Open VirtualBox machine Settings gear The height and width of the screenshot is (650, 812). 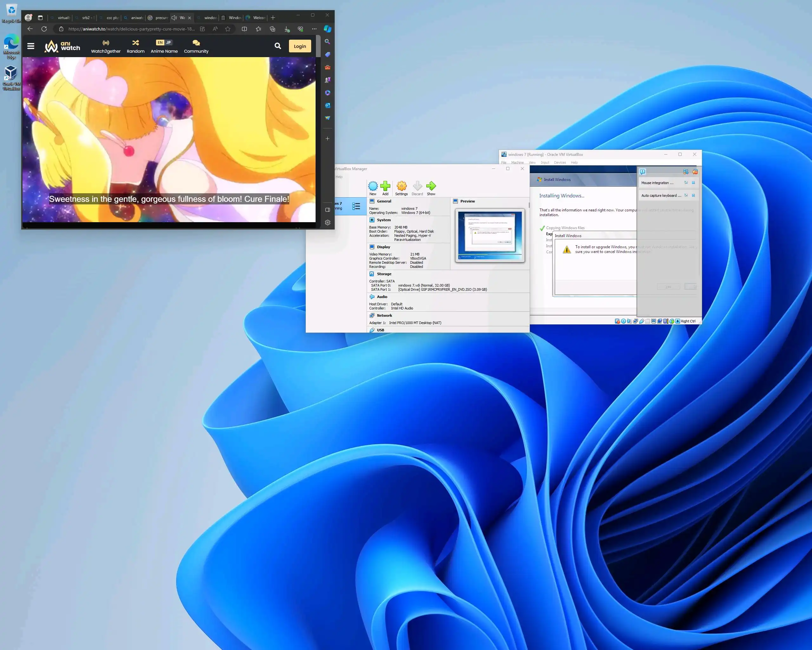[x=401, y=186]
